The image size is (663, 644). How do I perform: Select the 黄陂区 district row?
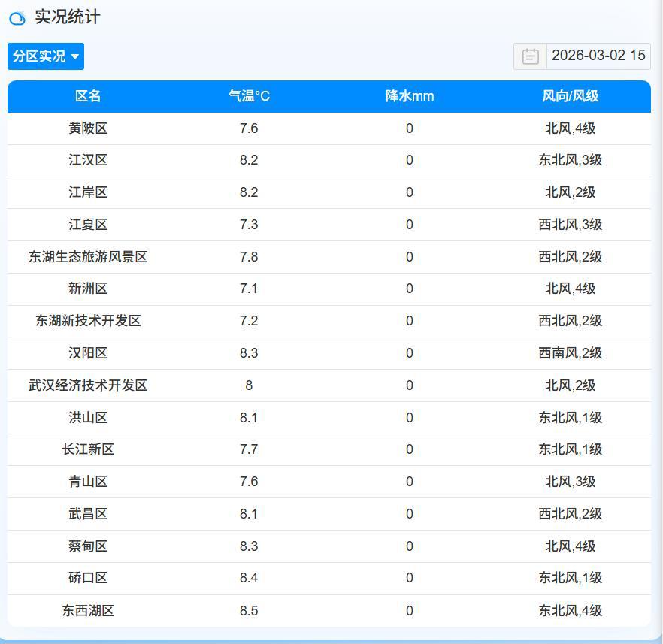pos(88,128)
